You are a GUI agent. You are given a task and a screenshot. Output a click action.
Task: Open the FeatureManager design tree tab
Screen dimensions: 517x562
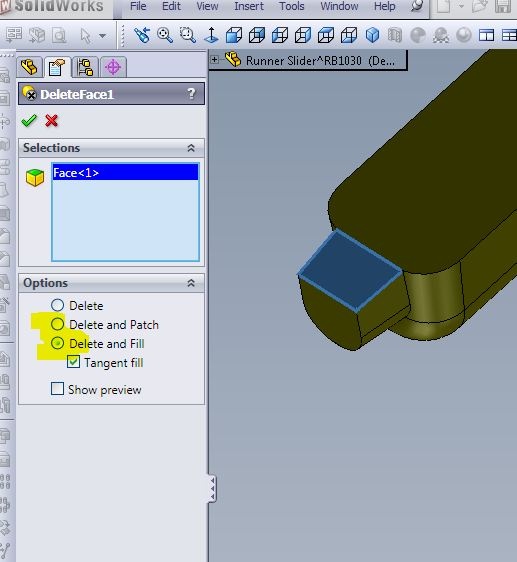click(29, 67)
